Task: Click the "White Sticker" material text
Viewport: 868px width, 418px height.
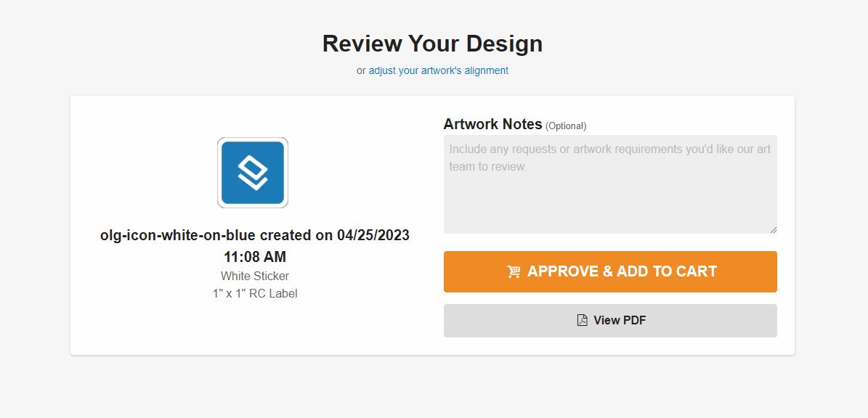Action: pos(255,276)
